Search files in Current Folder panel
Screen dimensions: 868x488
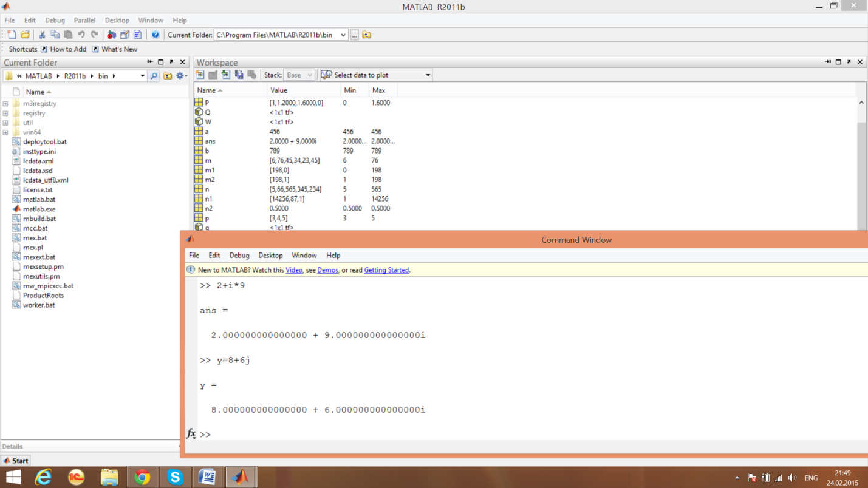pos(154,76)
